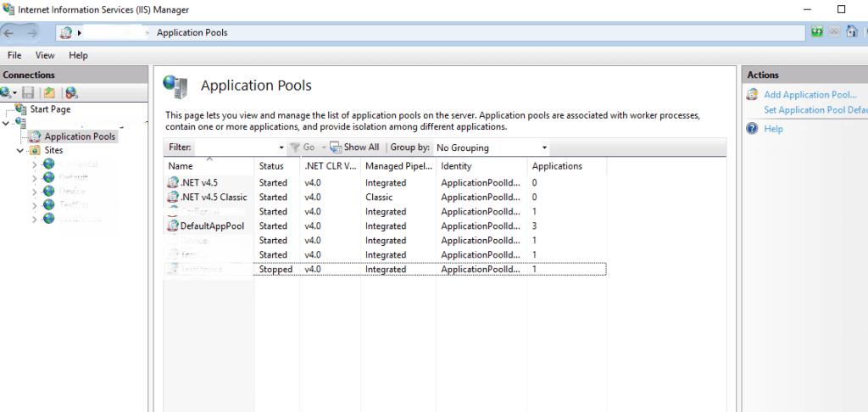
Task: Select the .NET v4.5 Classic pool
Action: [213, 198]
